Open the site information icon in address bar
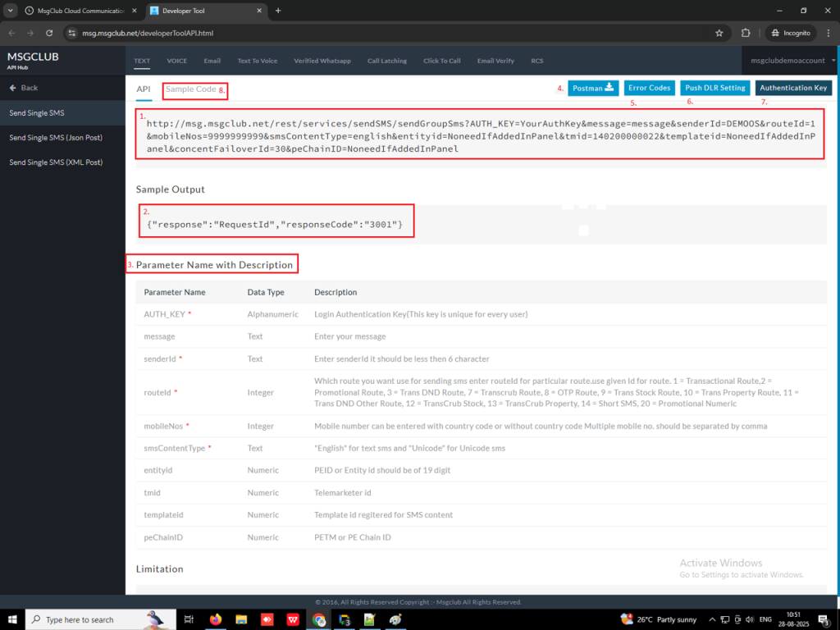This screenshot has width=840, height=630. [x=72, y=33]
